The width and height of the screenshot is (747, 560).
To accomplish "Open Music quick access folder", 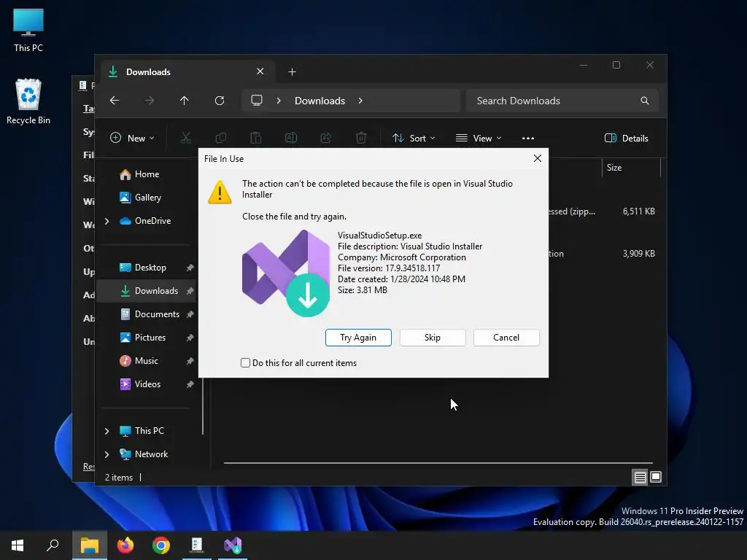I will (x=146, y=361).
